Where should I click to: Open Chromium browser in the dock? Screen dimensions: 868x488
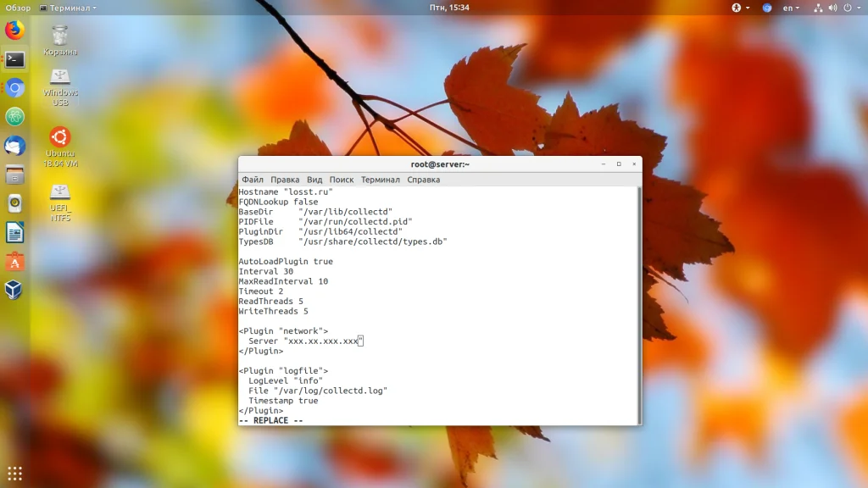[x=14, y=88]
